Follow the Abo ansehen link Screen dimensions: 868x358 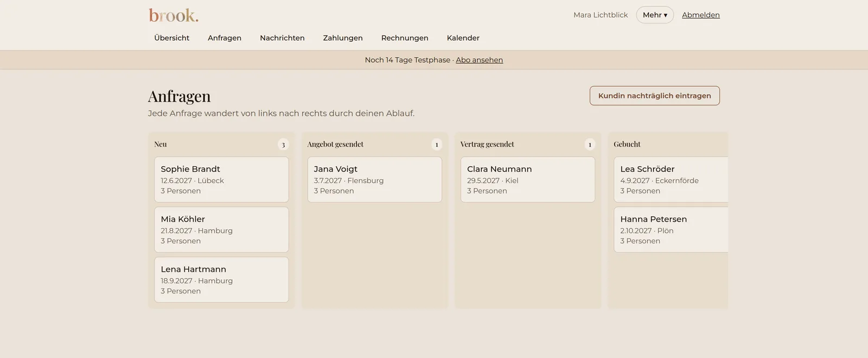[480, 60]
